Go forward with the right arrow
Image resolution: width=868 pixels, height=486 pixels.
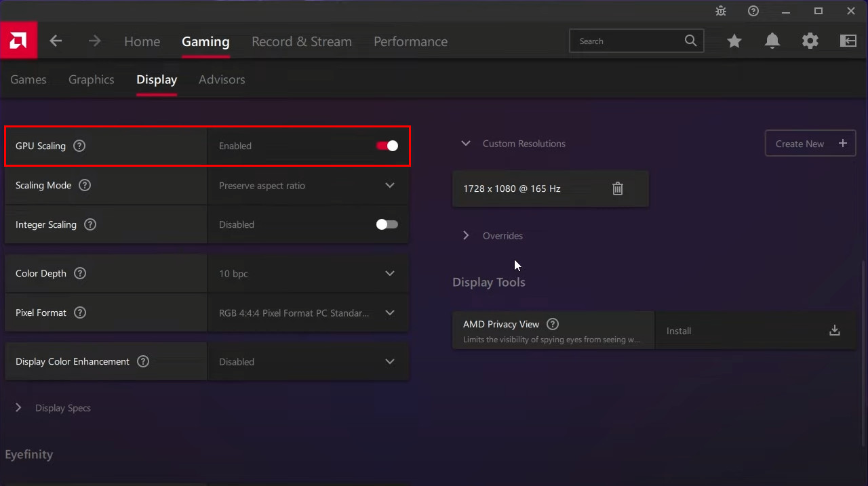point(94,41)
